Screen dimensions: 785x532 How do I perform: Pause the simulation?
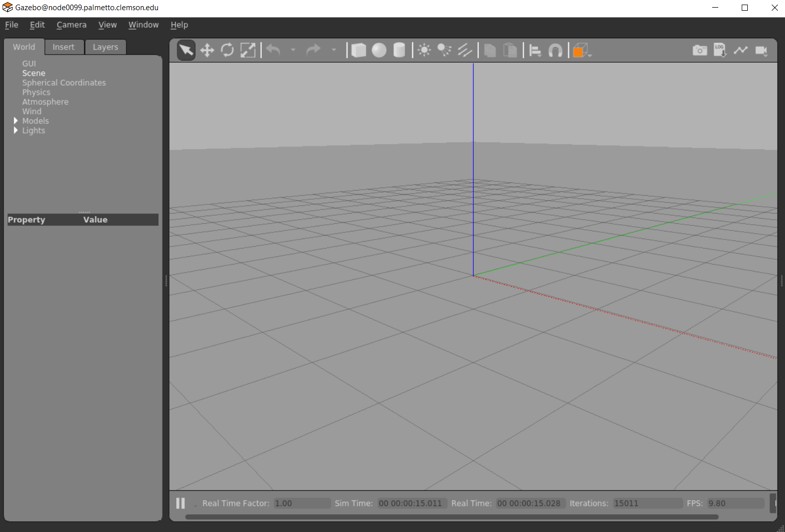180,503
